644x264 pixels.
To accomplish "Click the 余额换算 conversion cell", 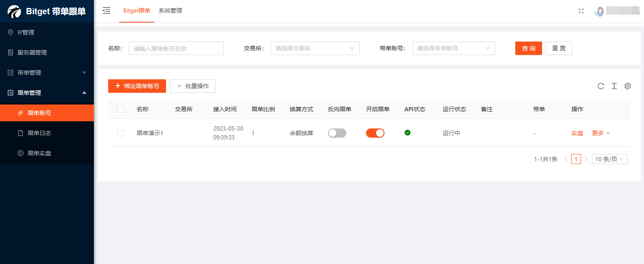I will click(301, 133).
